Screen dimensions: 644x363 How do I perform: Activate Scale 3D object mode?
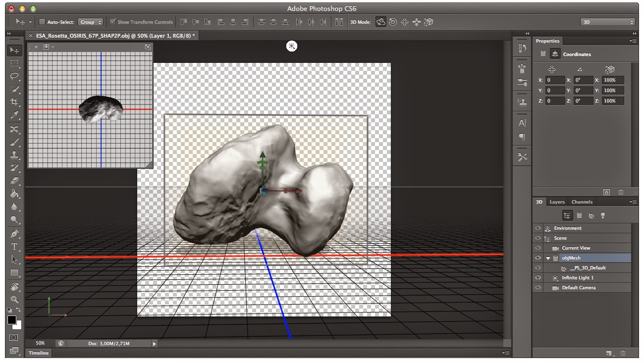click(x=429, y=22)
